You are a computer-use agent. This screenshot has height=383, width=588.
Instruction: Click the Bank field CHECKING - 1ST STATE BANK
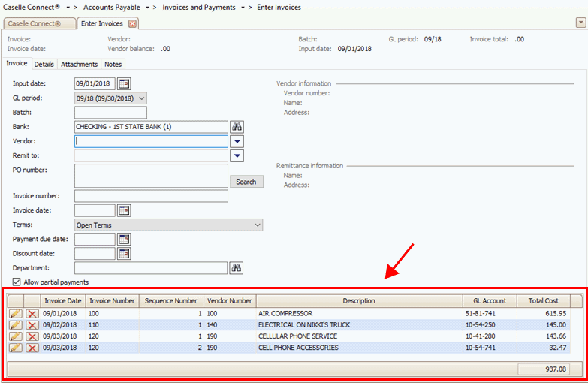(x=151, y=127)
